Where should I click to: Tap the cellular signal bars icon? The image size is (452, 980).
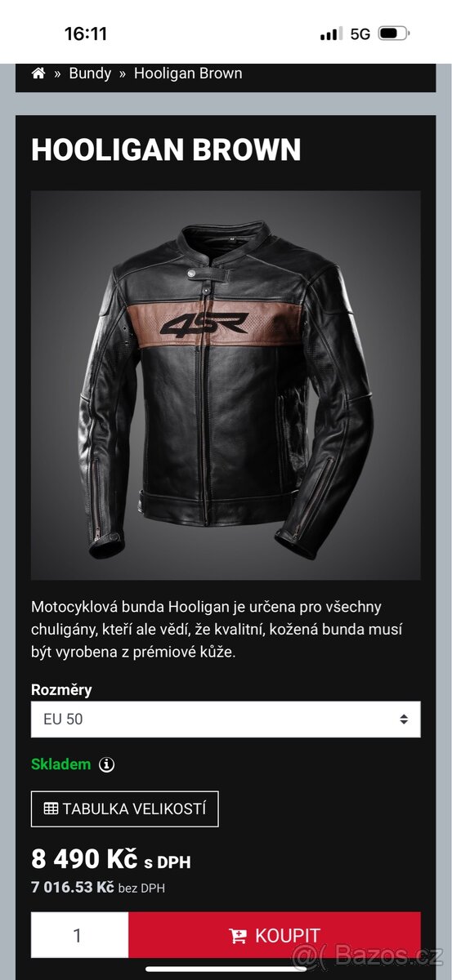click(x=331, y=33)
